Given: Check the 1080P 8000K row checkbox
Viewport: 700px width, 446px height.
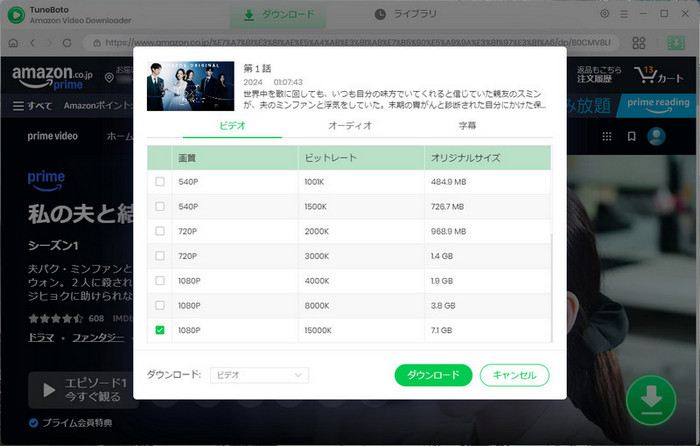Looking at the screenshot, I should coord(160,305).
